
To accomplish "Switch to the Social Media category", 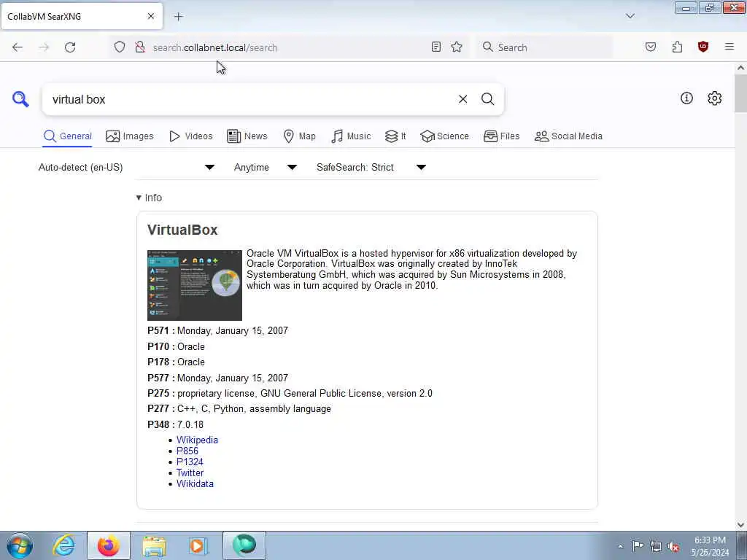I will tap(568, 136).
